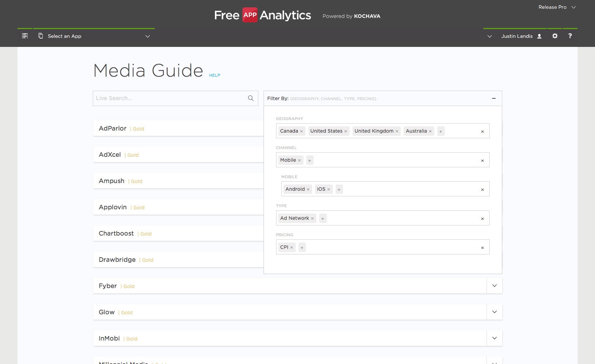
Task: Open the settings gear icon
Action: pos(555,36)
